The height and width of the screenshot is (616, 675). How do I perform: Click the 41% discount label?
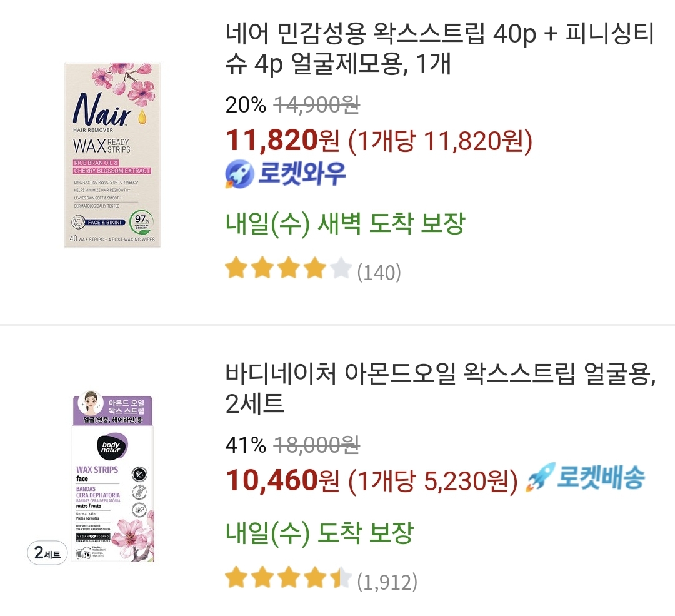[x=246, y=445]
